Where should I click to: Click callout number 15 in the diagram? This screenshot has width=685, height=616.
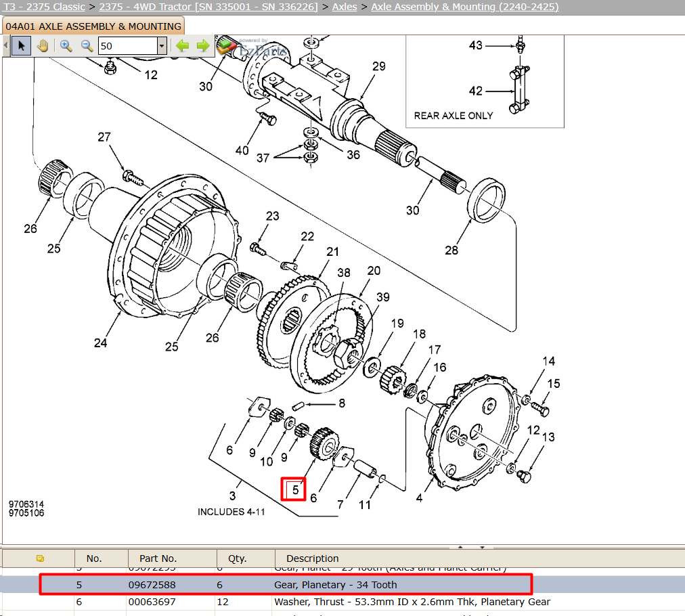click(x=554, y=384)
